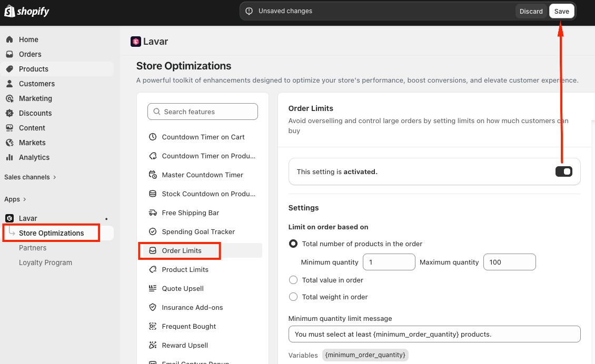This screenshot has width=595, height=364.
Task: Click the Customers person icon
Action: click(x=9, y=84)
